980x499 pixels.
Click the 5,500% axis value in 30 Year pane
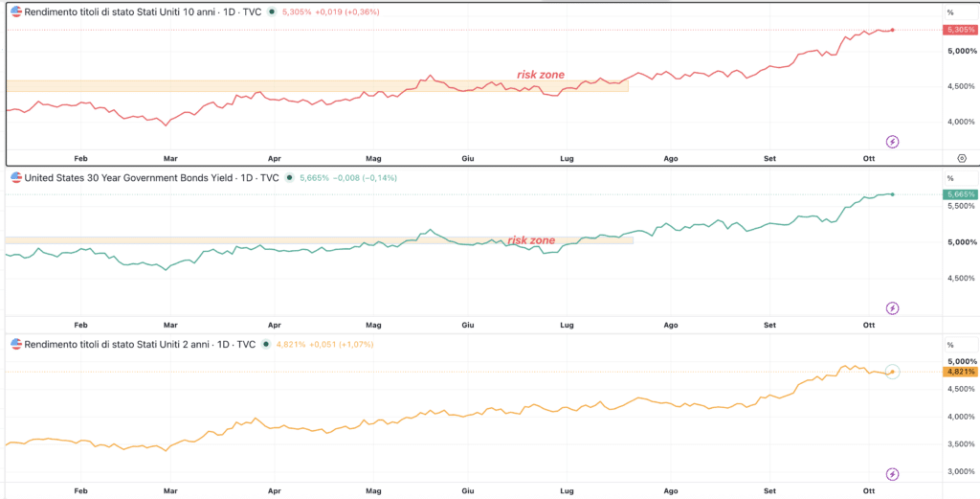click(x=961, y=206)
